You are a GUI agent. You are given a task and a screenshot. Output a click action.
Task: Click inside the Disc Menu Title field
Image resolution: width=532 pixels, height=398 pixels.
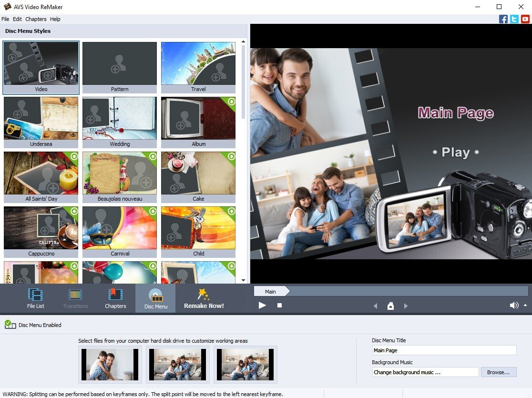pyautogui.click(x=443, y=350)
